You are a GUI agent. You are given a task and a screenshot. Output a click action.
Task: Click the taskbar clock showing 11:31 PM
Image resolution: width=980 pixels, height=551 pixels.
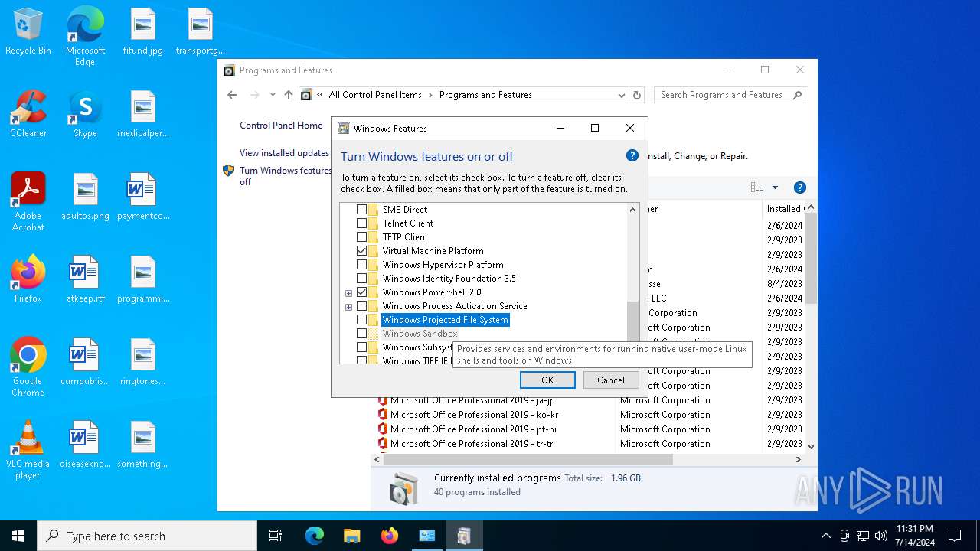click(914, 536)
